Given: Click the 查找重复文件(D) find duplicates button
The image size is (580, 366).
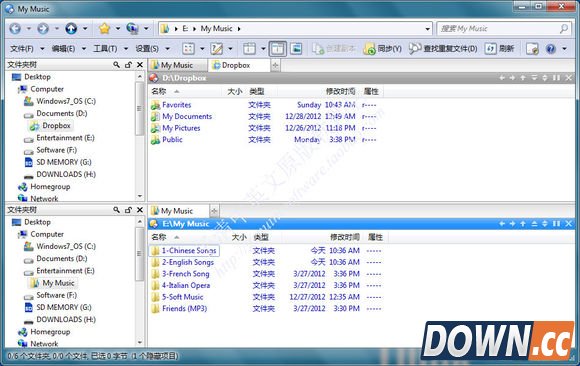Looking at the screenshot, I should [x=443, y=48].
